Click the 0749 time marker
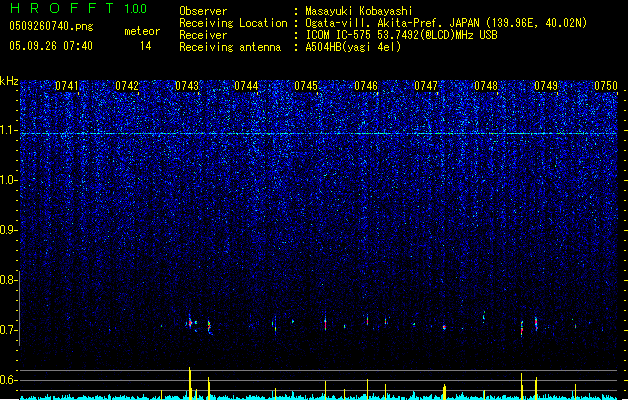The height and width of the screenshot is (400, 629). click(546, 86)
